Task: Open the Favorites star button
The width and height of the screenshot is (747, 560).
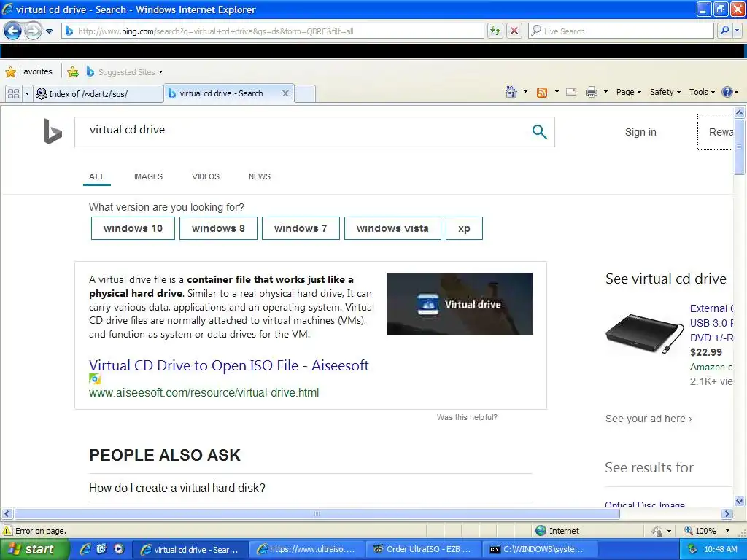Action: coord(28,72)
